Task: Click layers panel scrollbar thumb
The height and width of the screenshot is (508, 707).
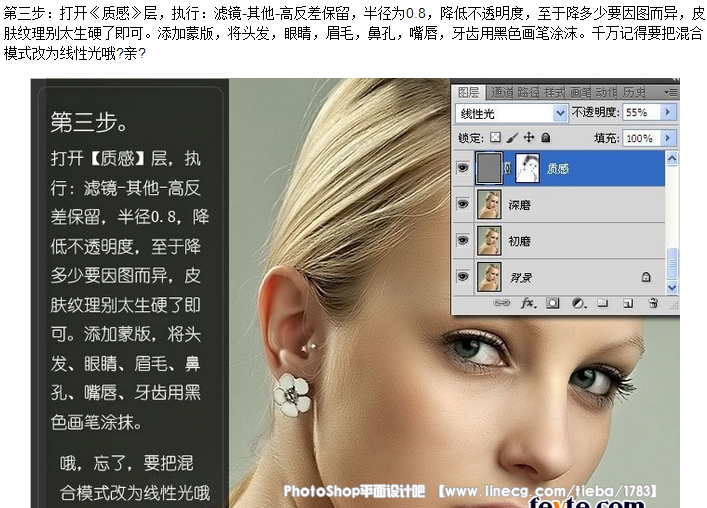Action: [x=672, y=263]
